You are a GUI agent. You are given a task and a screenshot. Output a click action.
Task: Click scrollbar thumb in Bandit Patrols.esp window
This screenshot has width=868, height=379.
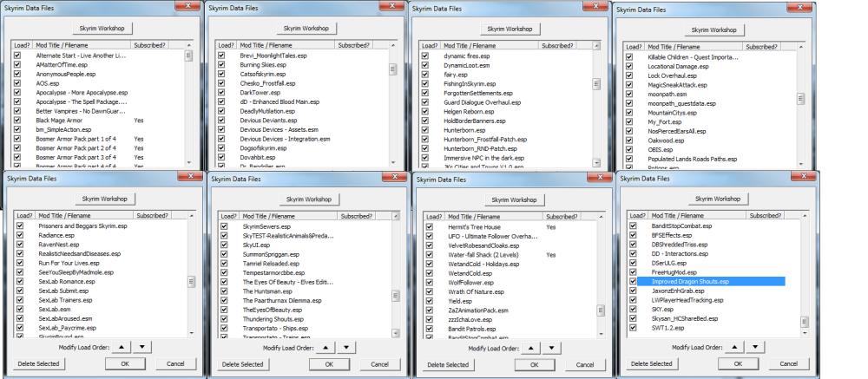point(601,310)
